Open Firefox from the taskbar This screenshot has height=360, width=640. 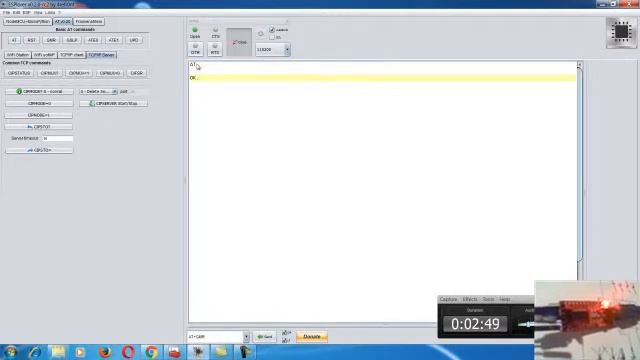point(105,352)
